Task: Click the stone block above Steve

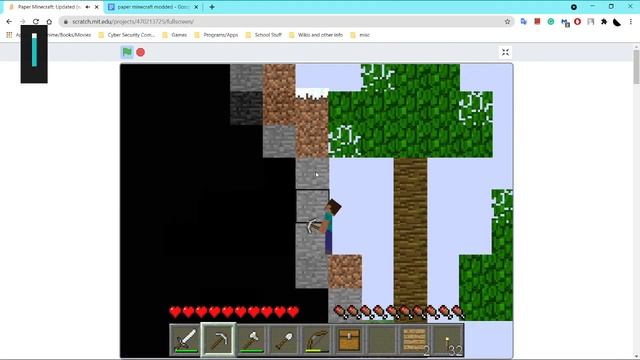Action: [x=312, y=173]
